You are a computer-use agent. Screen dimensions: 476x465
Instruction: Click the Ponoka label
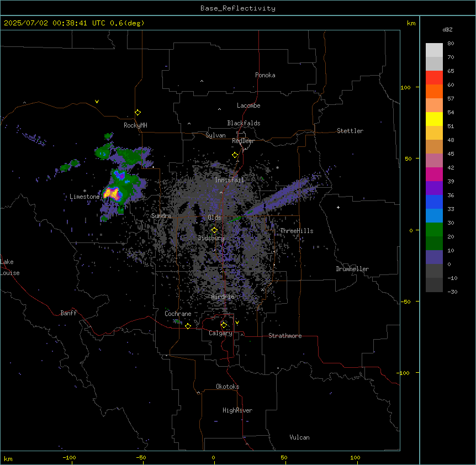[x=265, y=75]
